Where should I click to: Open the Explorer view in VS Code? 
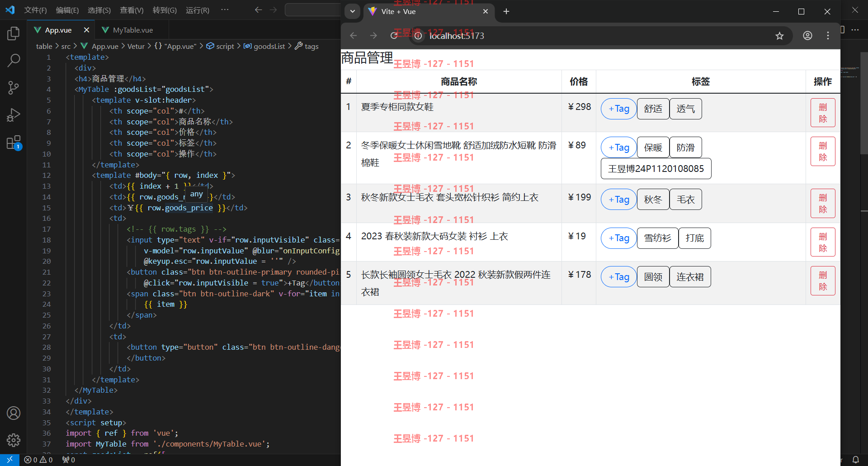(14, 33)
